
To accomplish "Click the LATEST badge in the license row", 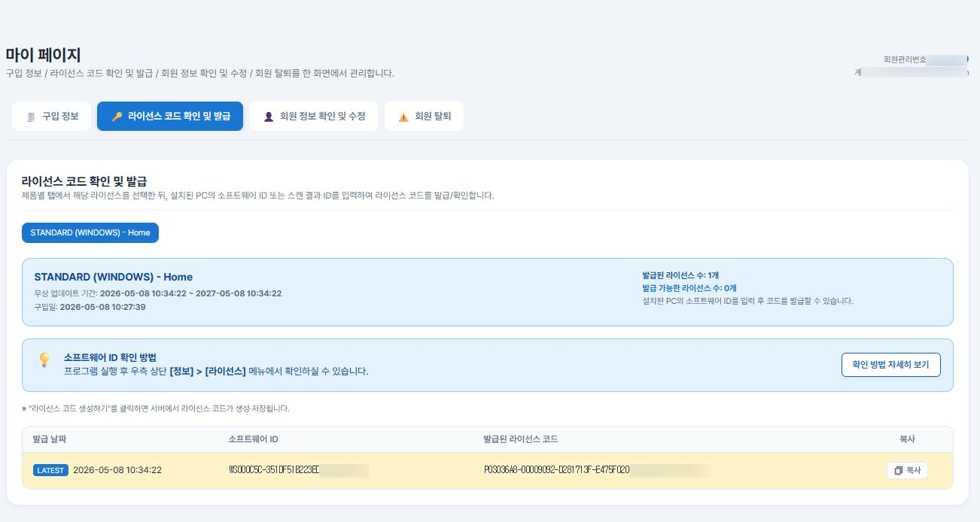I will (x=51, y=470).
